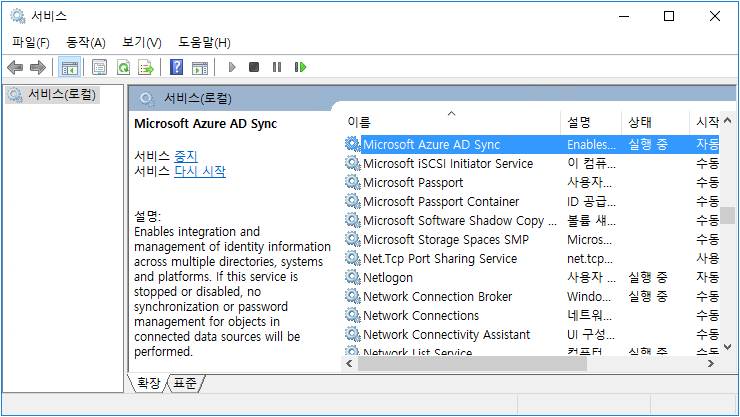Click 실행 중 status of Netlogon row

pyautogui.click(x=648, y=277)
